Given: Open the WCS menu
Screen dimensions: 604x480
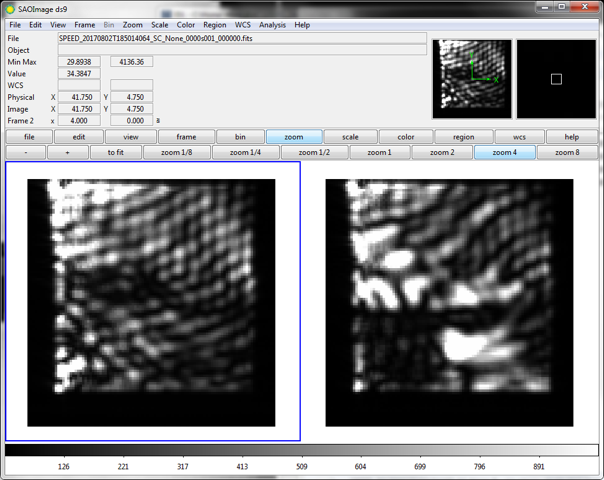Looking at the screenshot, I should (x=243, y=25).
